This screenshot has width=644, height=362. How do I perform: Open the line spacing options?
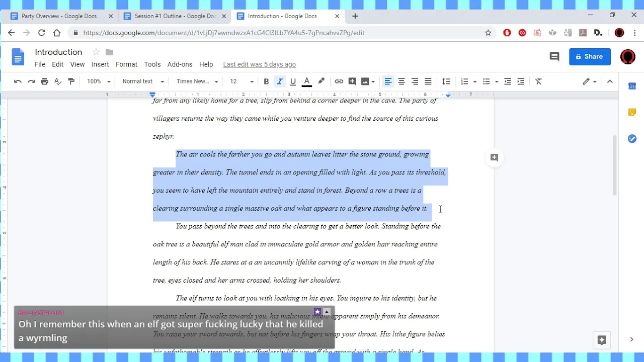coord(446,81)
